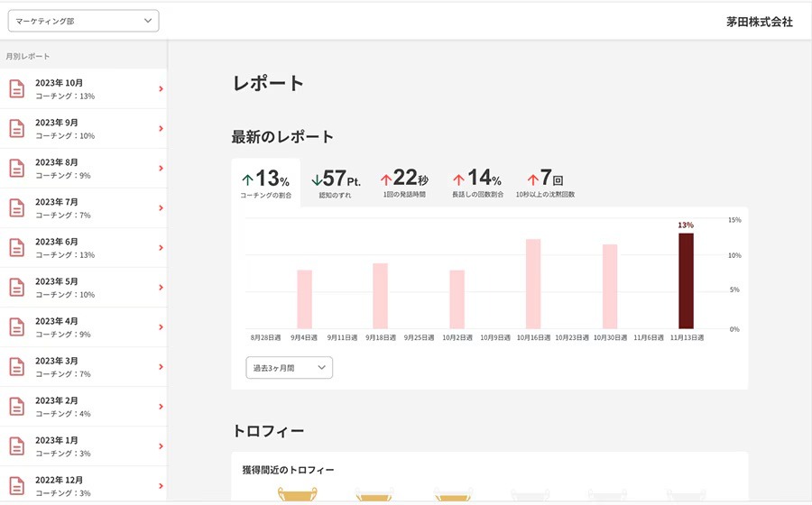
Task: Click the red chevron beside 2023年 6月
Action: point(161,248)
